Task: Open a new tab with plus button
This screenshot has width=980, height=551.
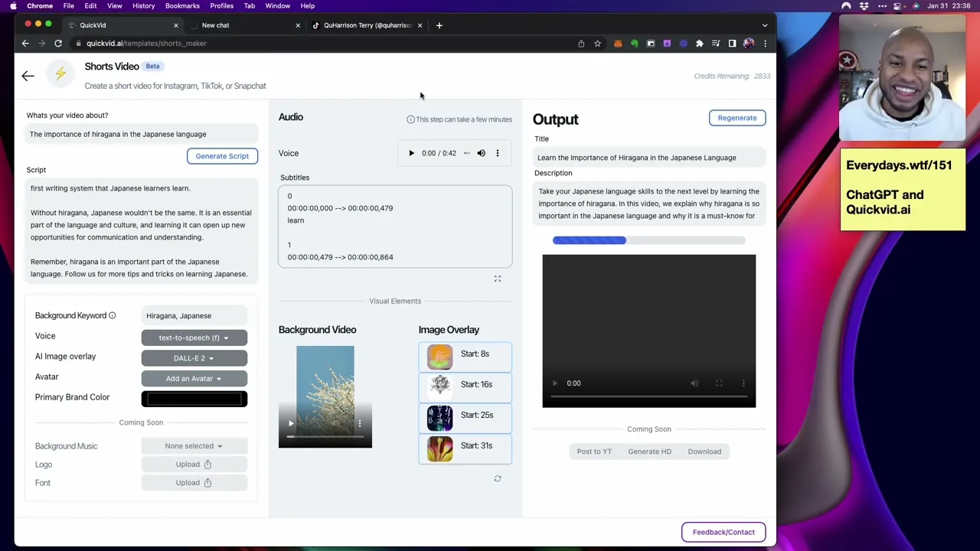Action: click(439, 25)
